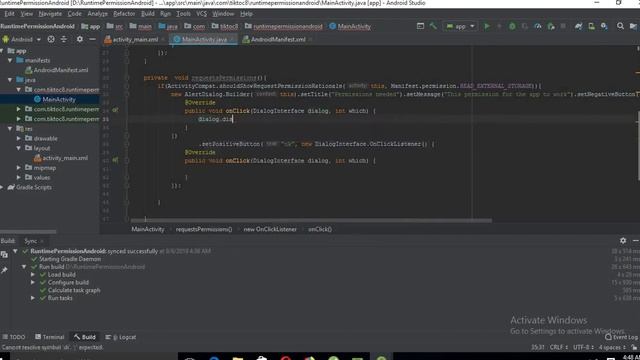This screenshot has width=640, height=360.
Task: Collapse the Run build node in Build panel
Action: pyautogui.click(x=24, y=267)
